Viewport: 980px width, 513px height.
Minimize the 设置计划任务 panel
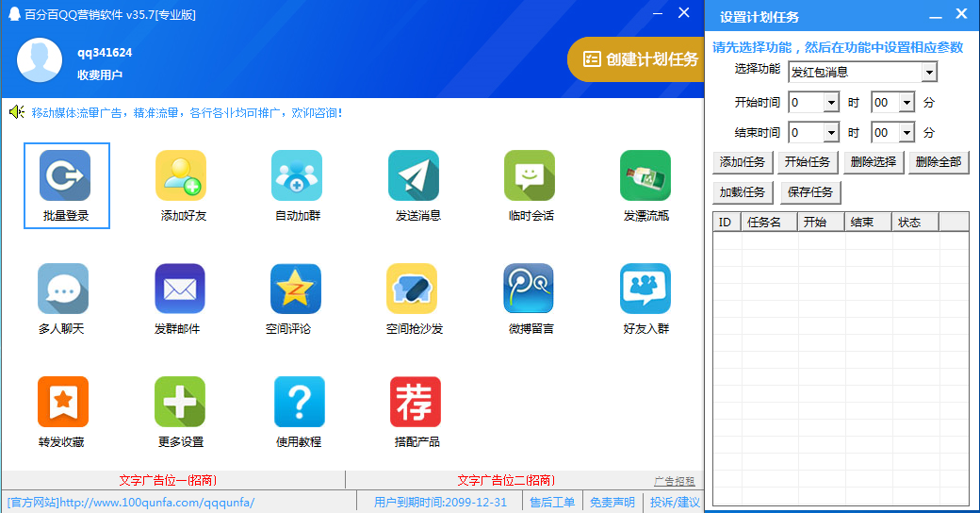coord(935,16)
